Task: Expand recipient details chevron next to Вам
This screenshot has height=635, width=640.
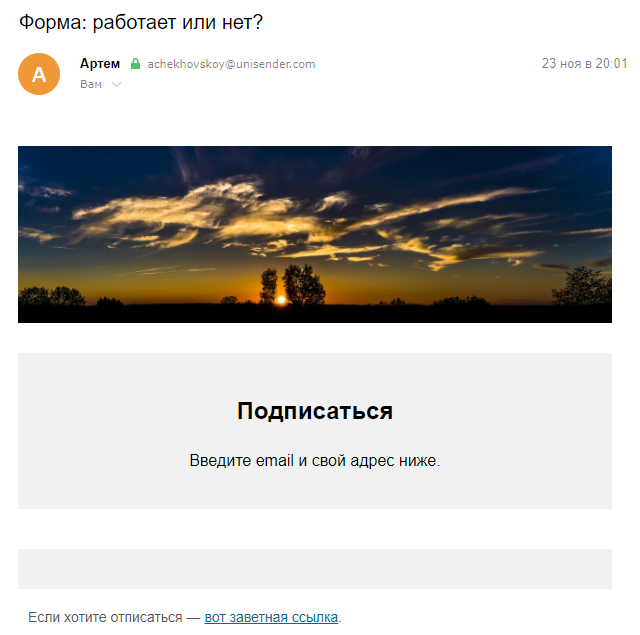Action: (x=116, y=84)
